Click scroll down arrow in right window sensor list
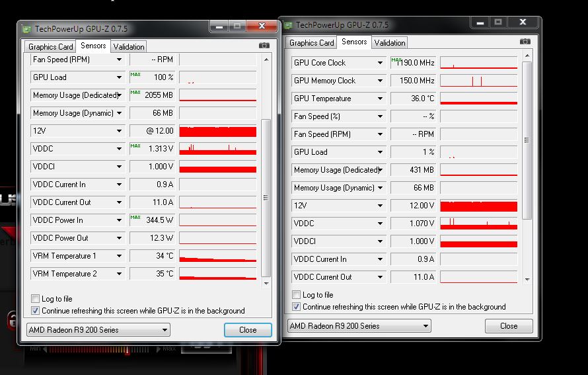The width and height of the screenshot is (588, 375). (527, 279)
